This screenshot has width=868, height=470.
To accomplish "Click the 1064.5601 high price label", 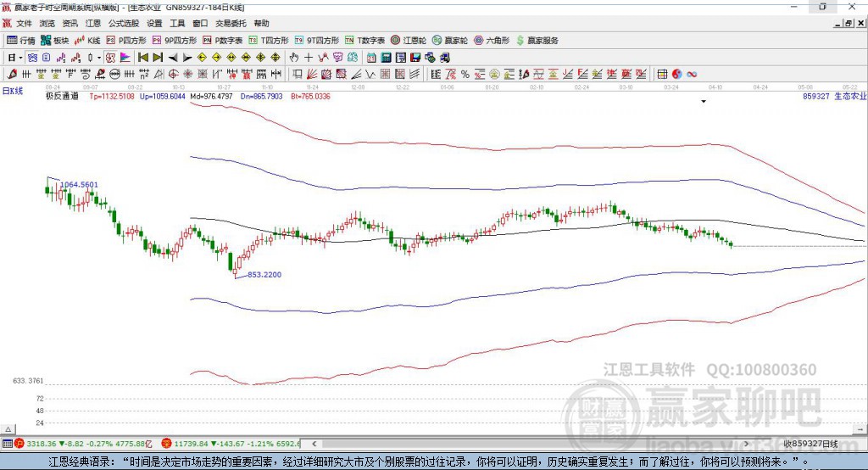I will coord(79,185).
